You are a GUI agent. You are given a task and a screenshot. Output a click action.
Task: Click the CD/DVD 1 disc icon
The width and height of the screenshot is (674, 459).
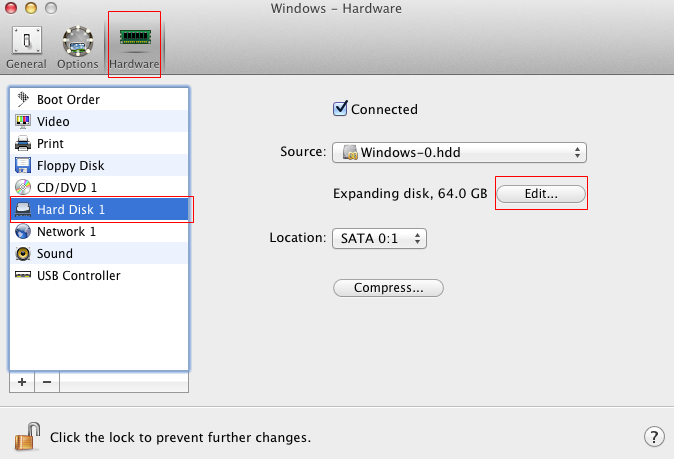click(23, 187)
